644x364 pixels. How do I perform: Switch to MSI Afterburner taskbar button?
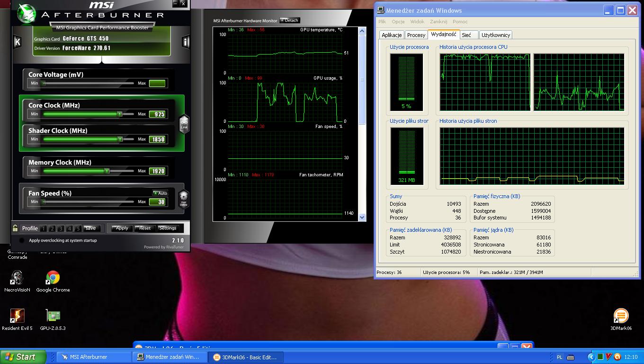click(x=94, y=357)
